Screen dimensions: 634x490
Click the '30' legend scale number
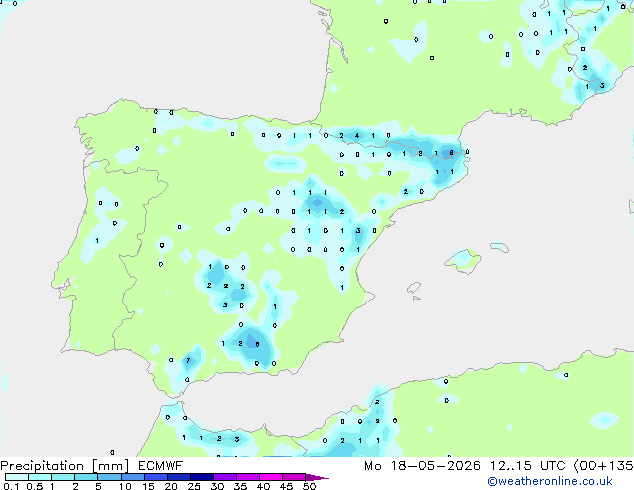point(217,486)
